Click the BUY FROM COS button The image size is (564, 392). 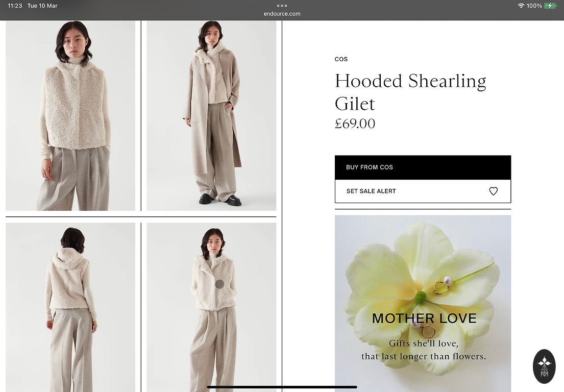click(x=423, y=167)
